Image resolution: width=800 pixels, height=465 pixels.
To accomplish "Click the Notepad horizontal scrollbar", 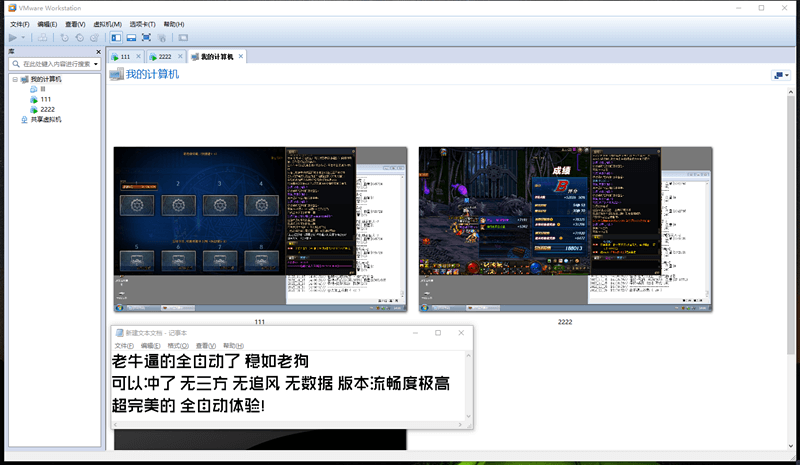I will pos(288,425).
